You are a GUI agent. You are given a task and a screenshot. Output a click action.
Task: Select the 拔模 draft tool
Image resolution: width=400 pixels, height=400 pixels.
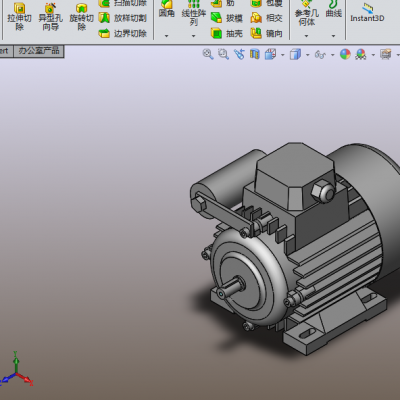point(227,18)
